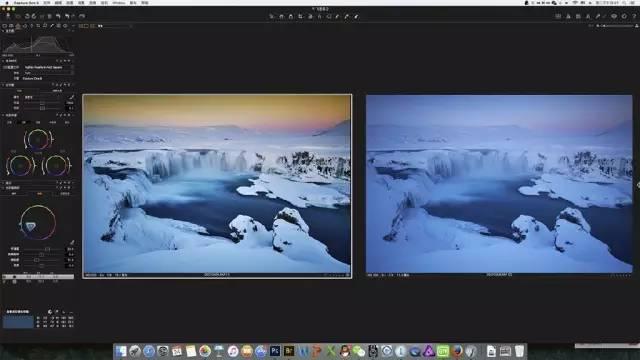Collapse the Base Characteristics panel
Viewport: 640px width, 360px height.
click(x=3, y=61)
